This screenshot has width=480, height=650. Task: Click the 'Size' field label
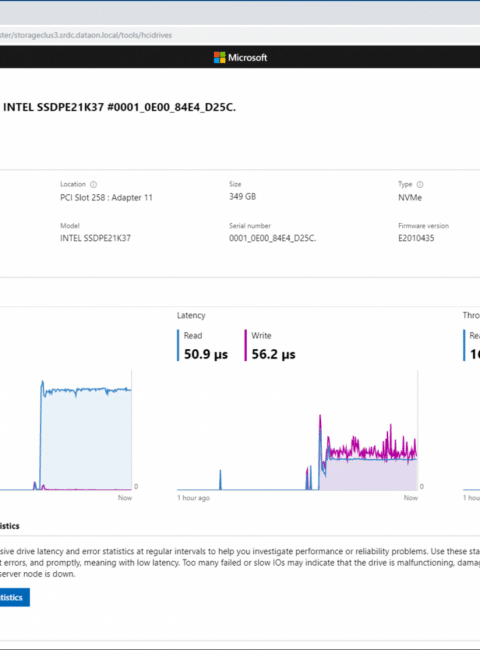235,184
